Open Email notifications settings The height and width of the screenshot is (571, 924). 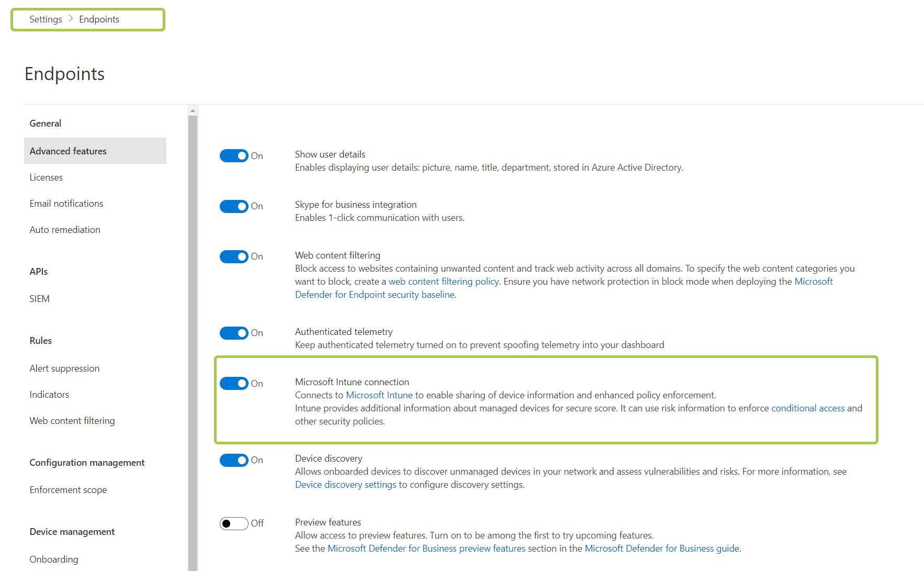pos(66,204)
